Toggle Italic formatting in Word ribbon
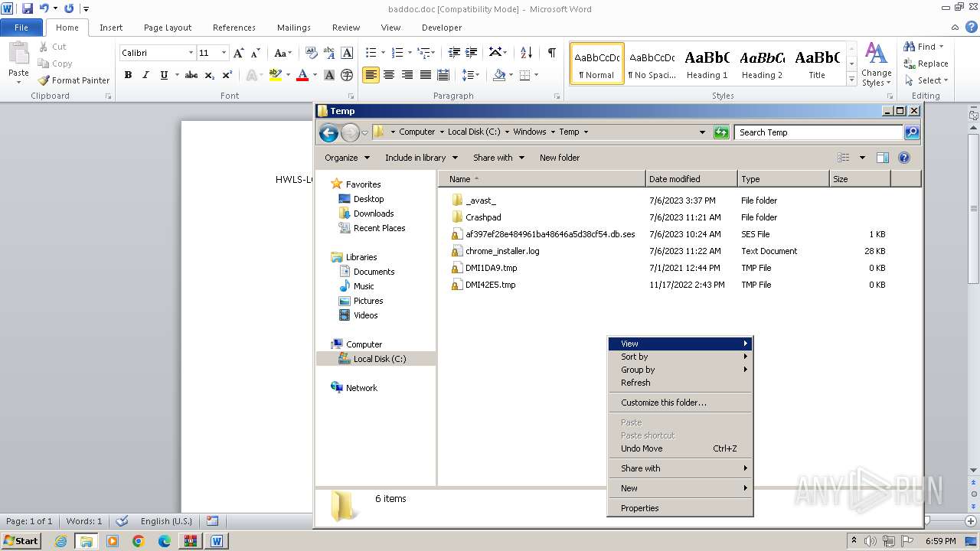This screenshot has height=551, width=980. tap(145, 75)
